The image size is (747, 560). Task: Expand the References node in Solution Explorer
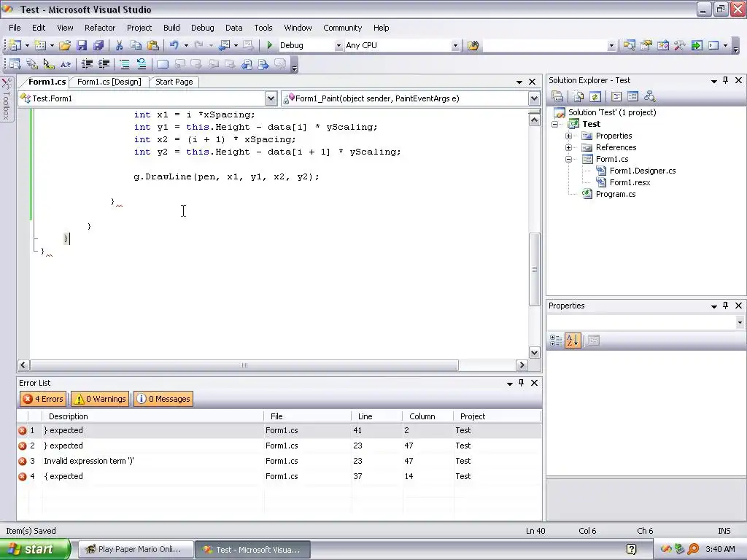coord(568,147)
